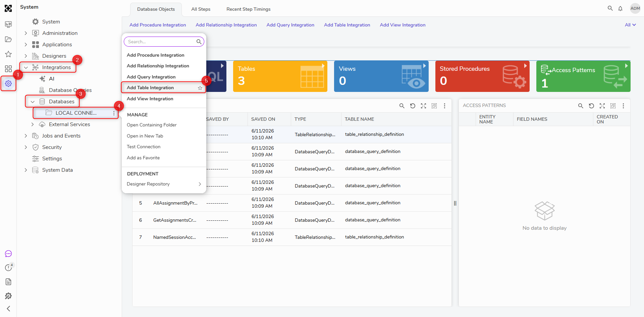
Task: Collapse the Integrations tree node
Action: 26,67
